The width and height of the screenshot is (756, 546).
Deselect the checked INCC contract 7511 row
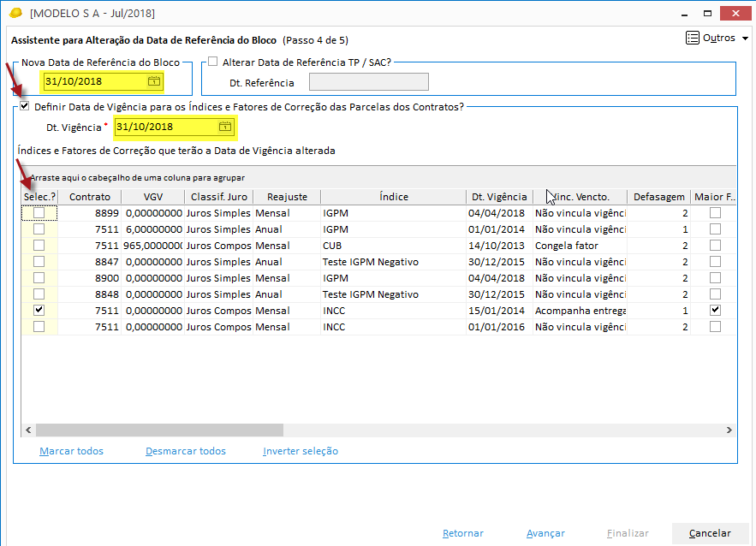[39, 311]
